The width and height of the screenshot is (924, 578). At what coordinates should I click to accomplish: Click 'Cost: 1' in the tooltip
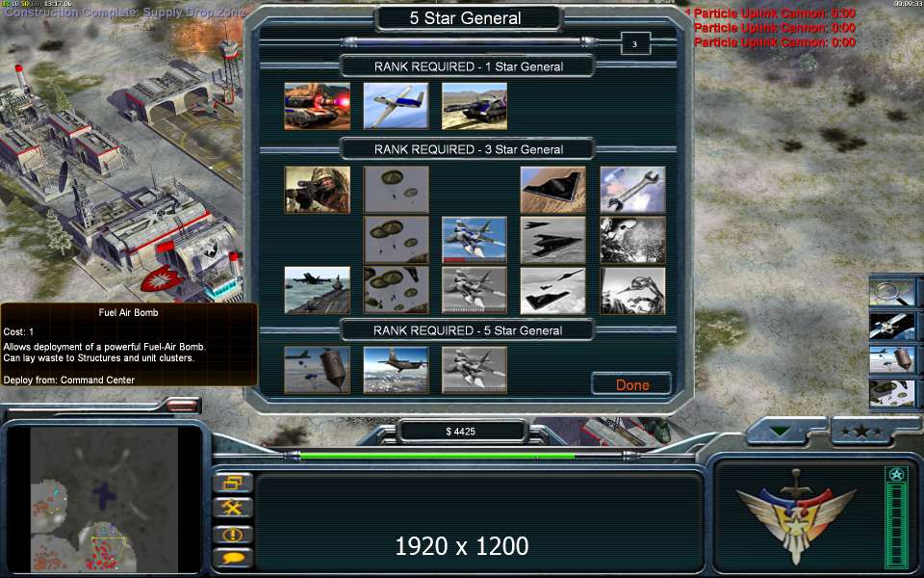tap(18, 331)
